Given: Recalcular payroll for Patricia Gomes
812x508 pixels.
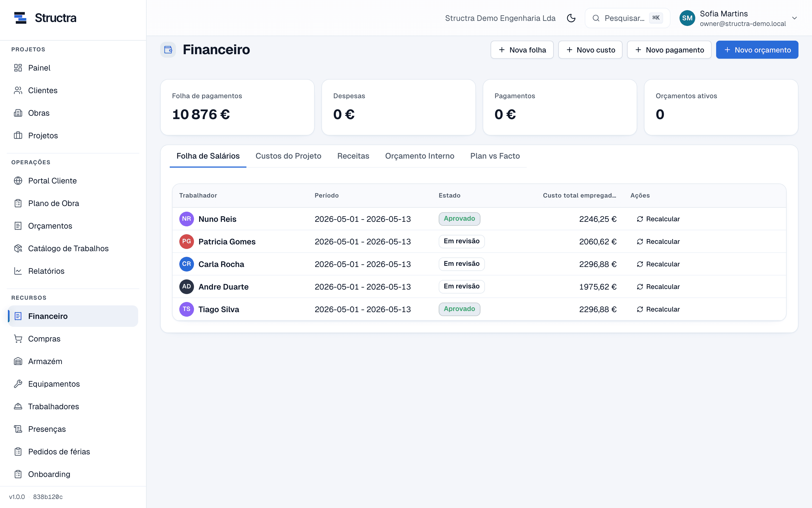Looking at the screenshot, I should (x=658, y=242).
